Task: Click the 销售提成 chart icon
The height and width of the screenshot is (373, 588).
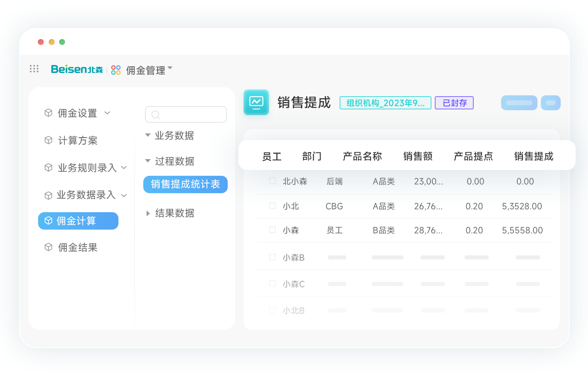Action: point(256,102)
